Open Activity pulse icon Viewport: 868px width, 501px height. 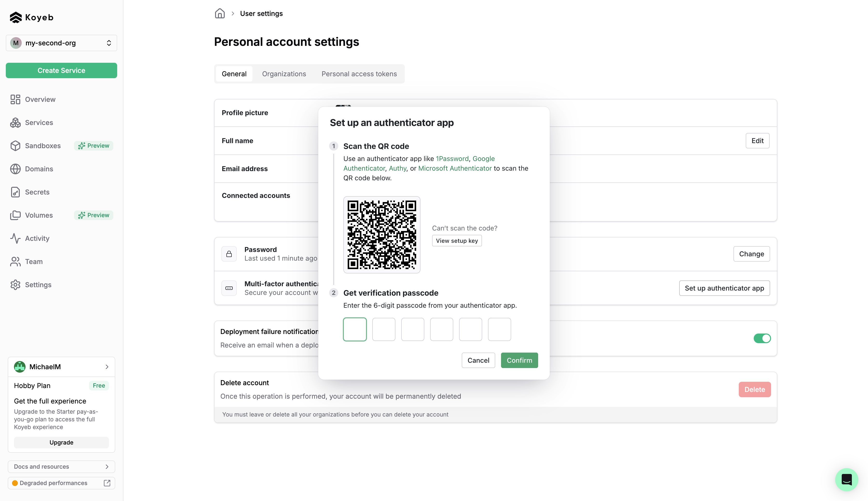[x=15, y=238]
